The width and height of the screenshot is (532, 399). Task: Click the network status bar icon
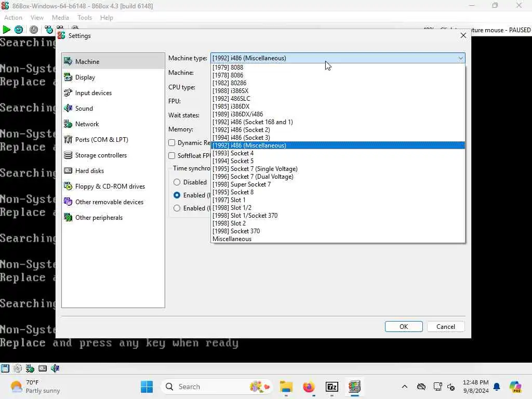coord(30,368)
